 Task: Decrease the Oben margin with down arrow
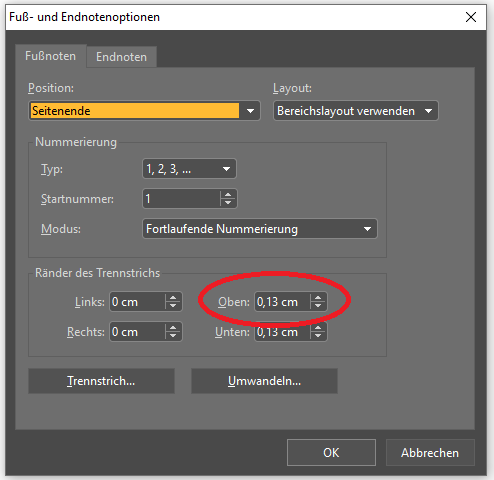tap(318, 306)
